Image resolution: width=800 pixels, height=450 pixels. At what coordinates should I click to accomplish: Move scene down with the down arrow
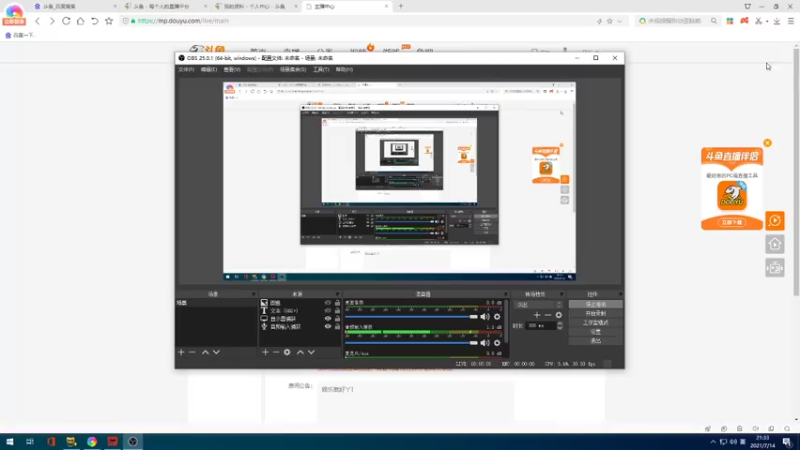tap(216, 352)
